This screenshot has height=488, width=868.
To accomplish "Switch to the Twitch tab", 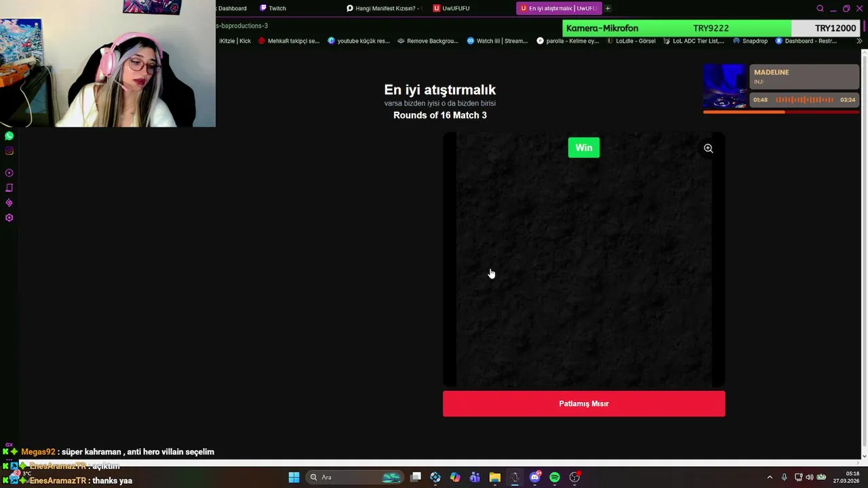I will [x=273, y=8].
